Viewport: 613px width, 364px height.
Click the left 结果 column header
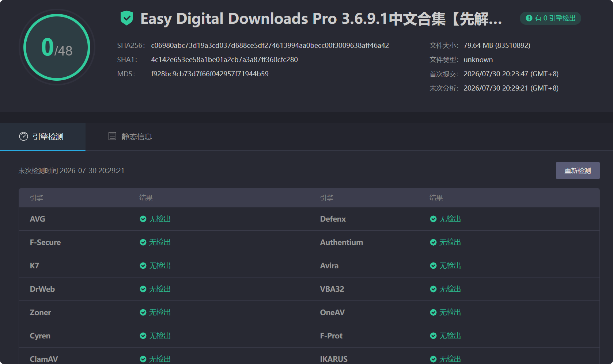(x=146, y=198)
